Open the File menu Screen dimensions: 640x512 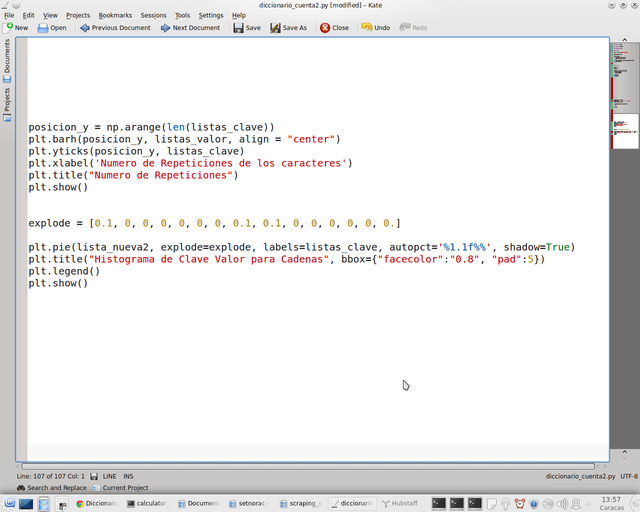coord(9,16)
